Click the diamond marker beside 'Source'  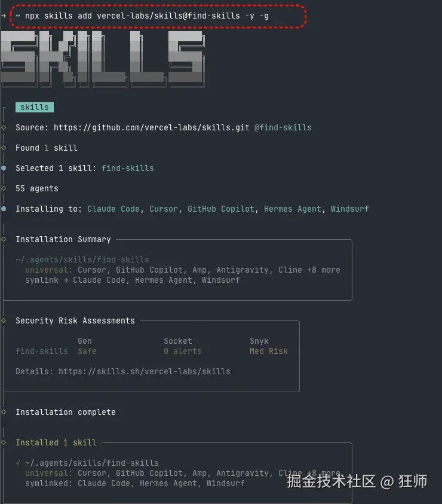[x=4, y=127]
